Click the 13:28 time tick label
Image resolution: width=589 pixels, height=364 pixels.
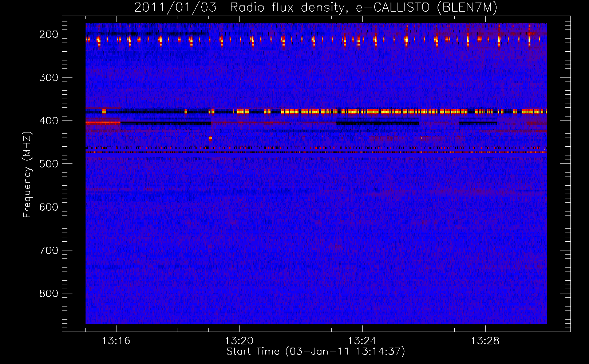pos(485,341)
